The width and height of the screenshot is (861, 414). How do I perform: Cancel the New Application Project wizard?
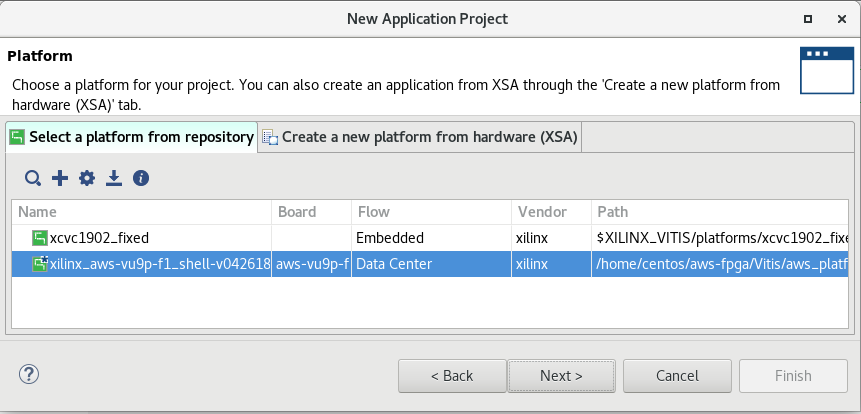[677, 376]
